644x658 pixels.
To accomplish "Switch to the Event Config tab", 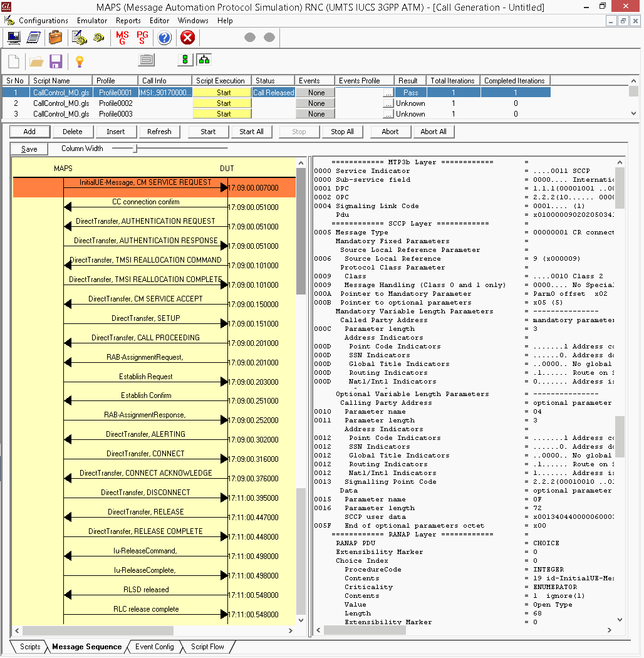I will pyautogui.click(x=154, y=647).
